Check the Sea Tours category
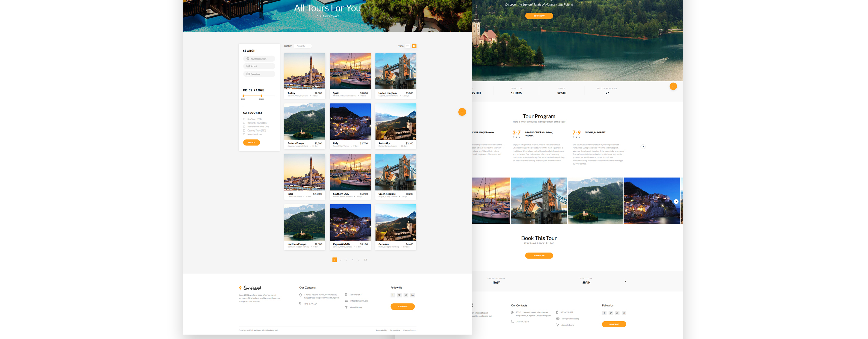This screenshot has height=339, width=868. [244, 119]
